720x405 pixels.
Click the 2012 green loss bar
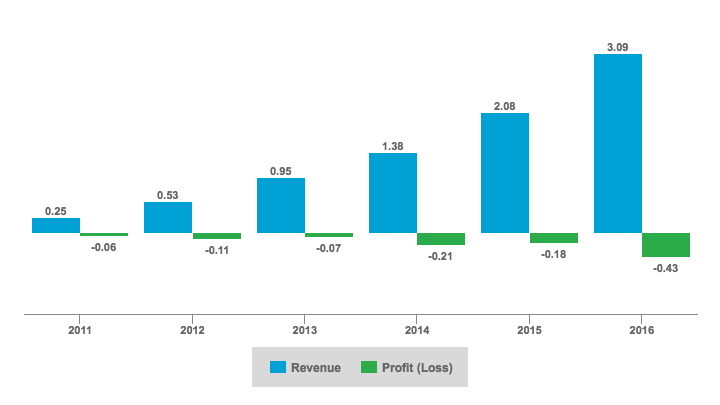pos(216,236)
